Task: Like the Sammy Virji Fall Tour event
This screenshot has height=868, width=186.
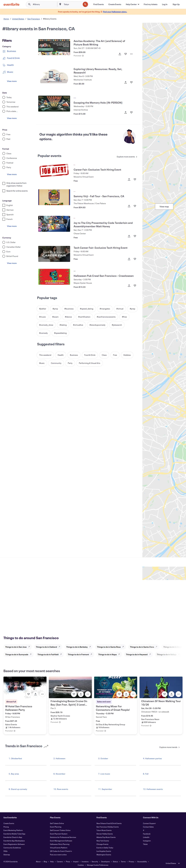Action: coord(135,206)
